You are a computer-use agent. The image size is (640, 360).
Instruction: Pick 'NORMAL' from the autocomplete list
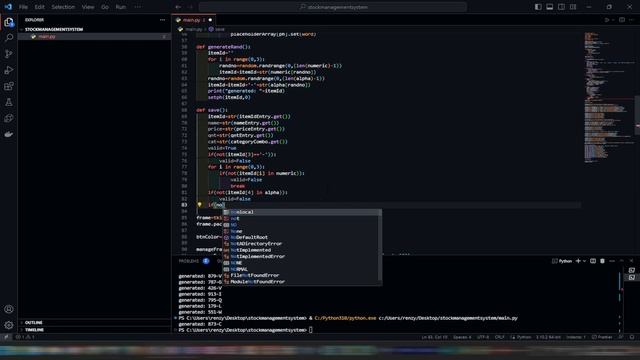[302, 269]
